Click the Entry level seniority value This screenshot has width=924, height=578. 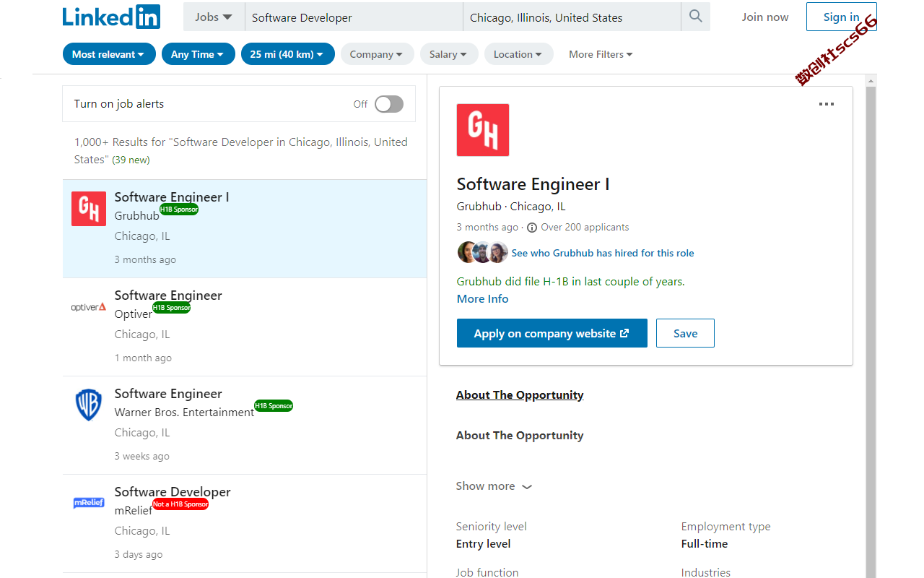click(x=484, y=543)
